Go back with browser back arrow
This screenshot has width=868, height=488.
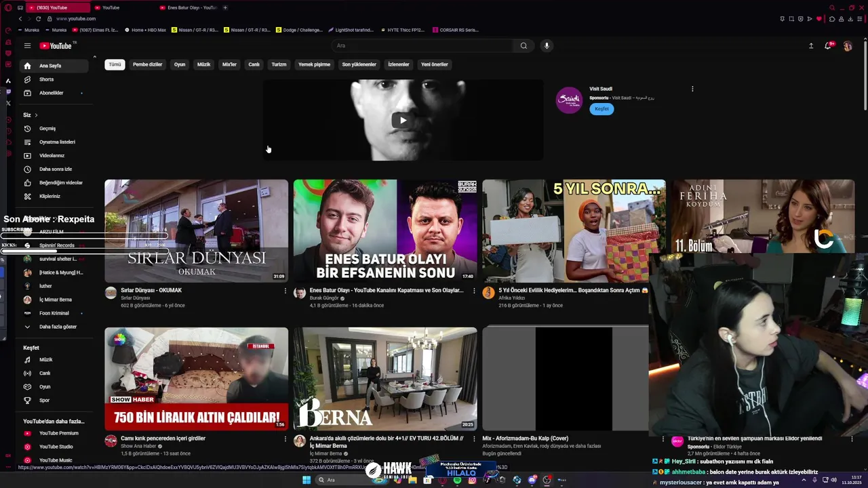pos(20,19)
